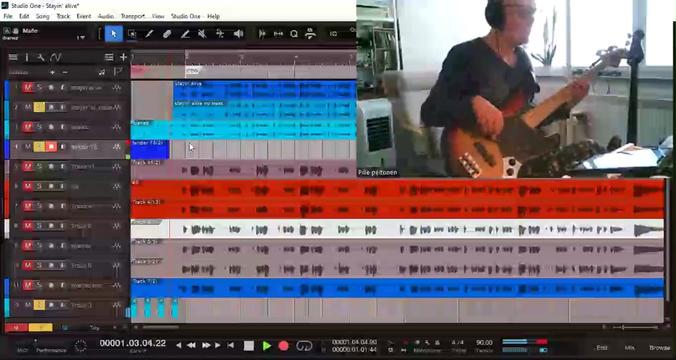Viewport: 676px width, 360px height.
Task: Select the stayin' alive no bass clip
Action: [x=265, y=110]
